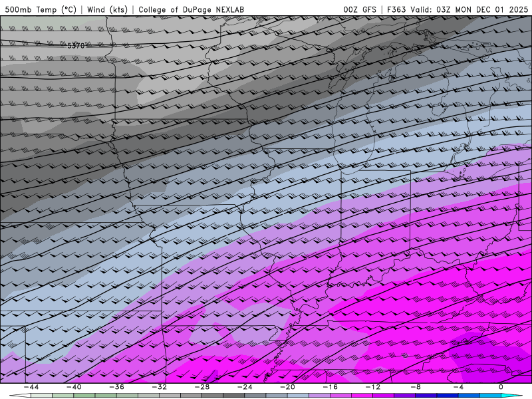The image size is (532, 399).
Task: Click the '-20' colorbar tick label
Action: 287,387
